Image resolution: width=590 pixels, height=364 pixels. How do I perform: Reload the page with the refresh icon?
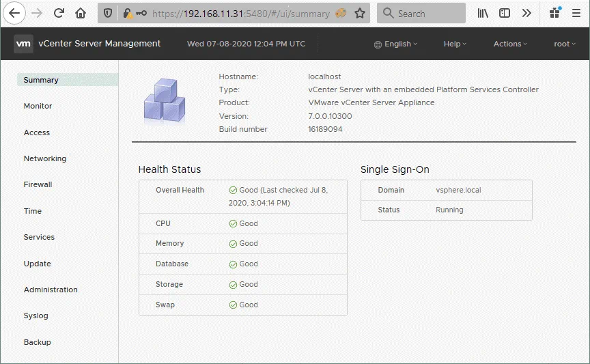click(59, 13)
